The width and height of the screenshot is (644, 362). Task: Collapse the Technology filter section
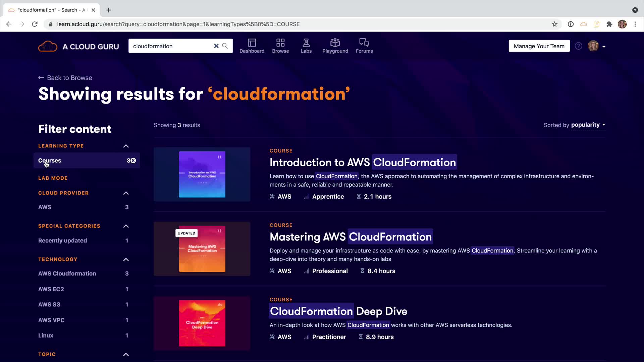[126, 259]
